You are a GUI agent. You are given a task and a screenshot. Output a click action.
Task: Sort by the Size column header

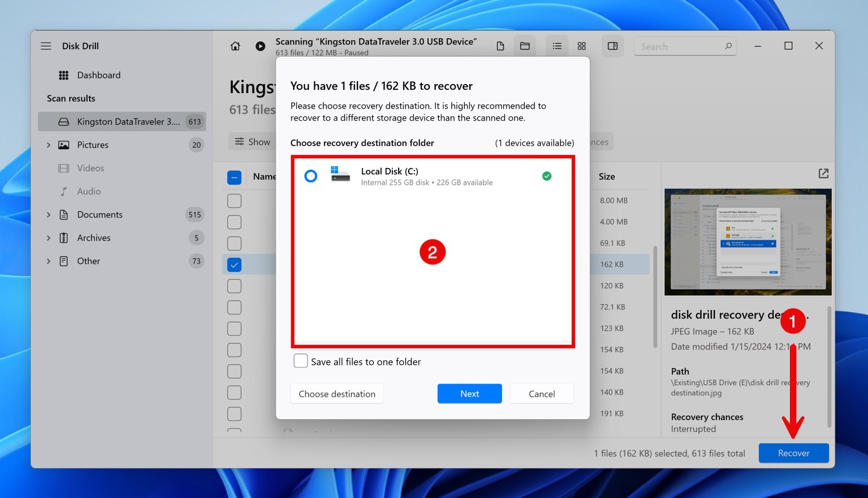point(607,176)
